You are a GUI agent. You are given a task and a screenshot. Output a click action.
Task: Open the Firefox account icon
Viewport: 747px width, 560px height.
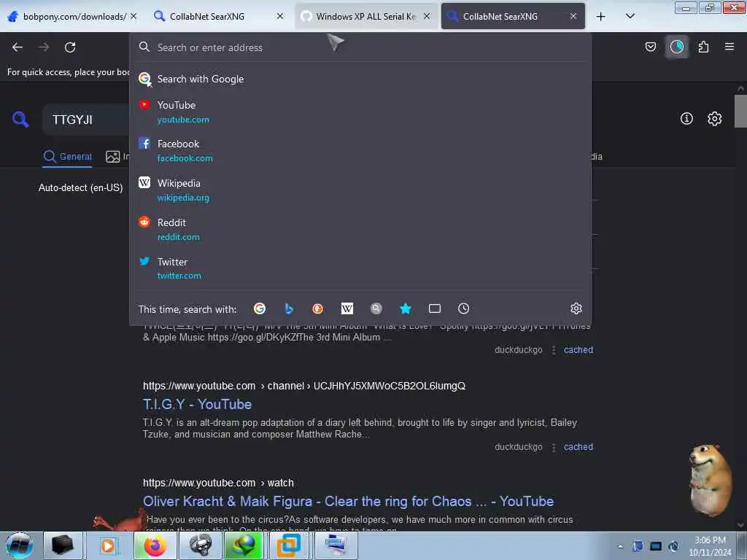(x=676, y=47)
